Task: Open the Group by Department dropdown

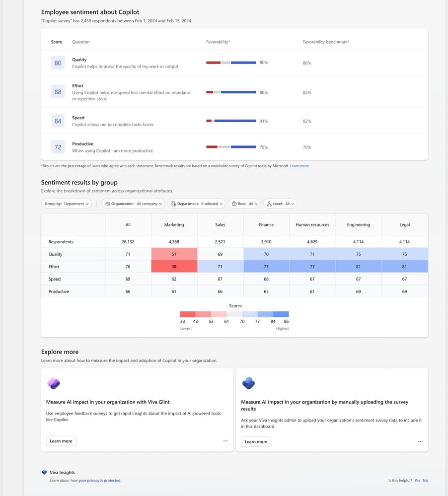Action: coord(66,204)
